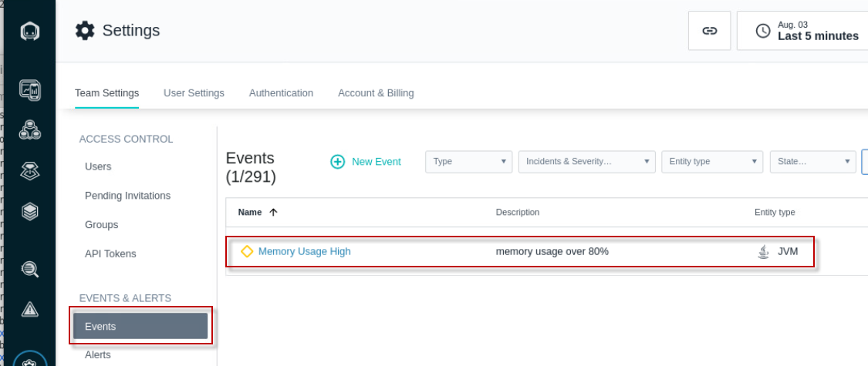868x366 pixels.
Task: Click the JVM entity type text
Action: click(x=788, y=251)
